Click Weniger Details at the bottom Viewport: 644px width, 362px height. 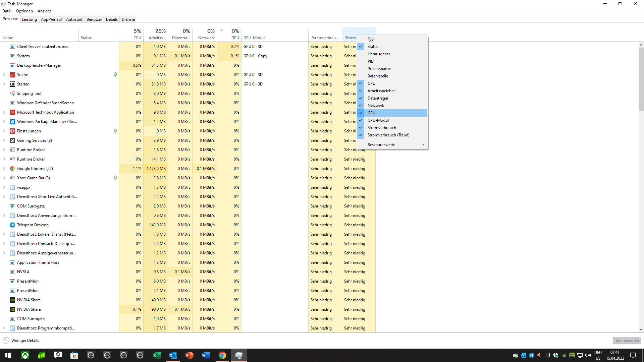coord(25,341)
